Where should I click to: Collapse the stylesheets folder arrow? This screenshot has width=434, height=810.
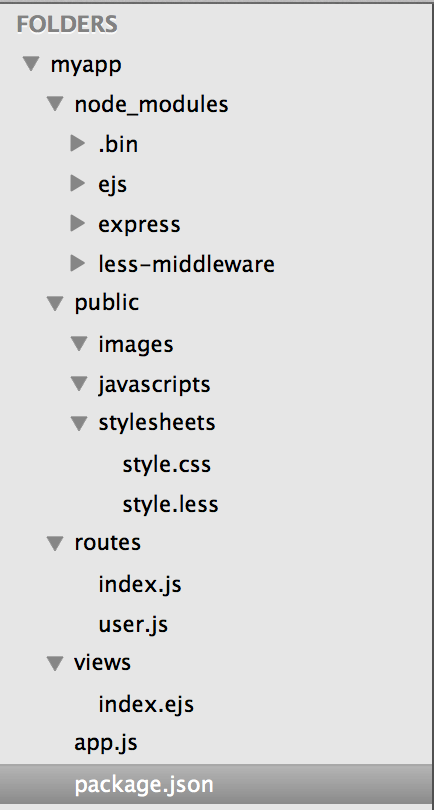[x=79, y=424]
